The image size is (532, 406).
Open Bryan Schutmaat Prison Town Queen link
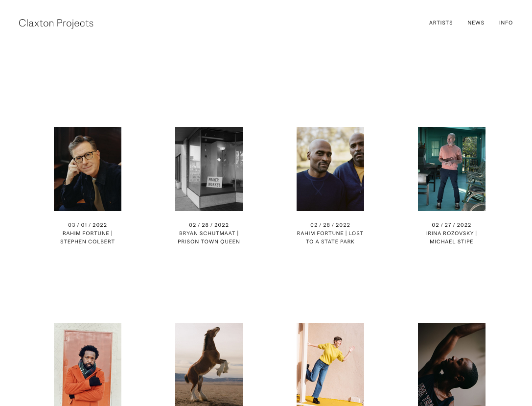[x=209, y=238]
